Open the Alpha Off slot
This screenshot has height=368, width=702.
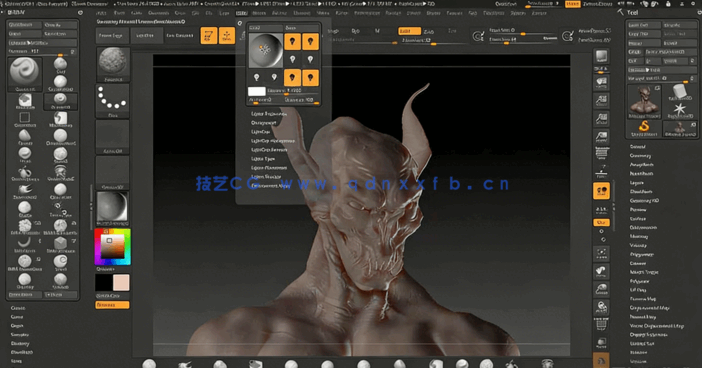112,137
